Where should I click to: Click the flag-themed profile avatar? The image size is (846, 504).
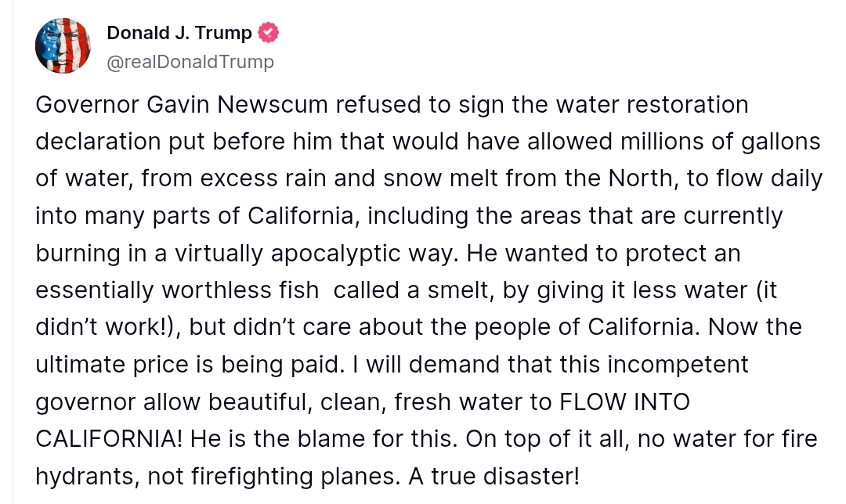click(x=63, y=46)
